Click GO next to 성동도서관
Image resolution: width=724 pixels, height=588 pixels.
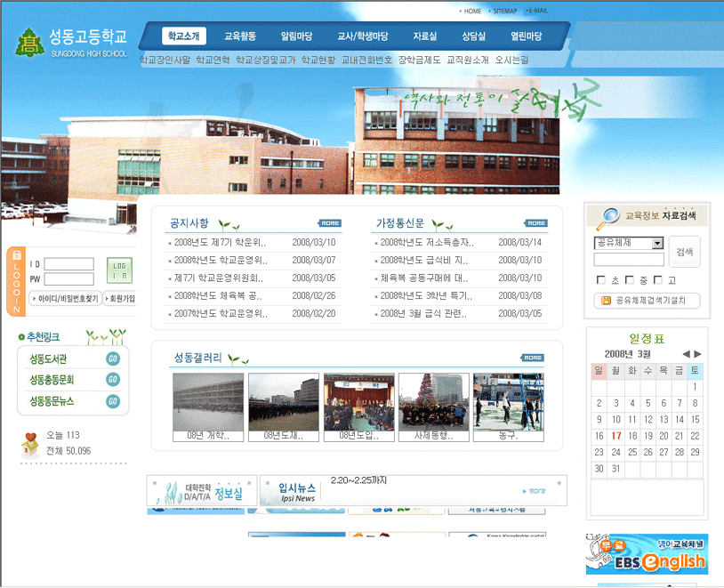[x=113, y=359]
